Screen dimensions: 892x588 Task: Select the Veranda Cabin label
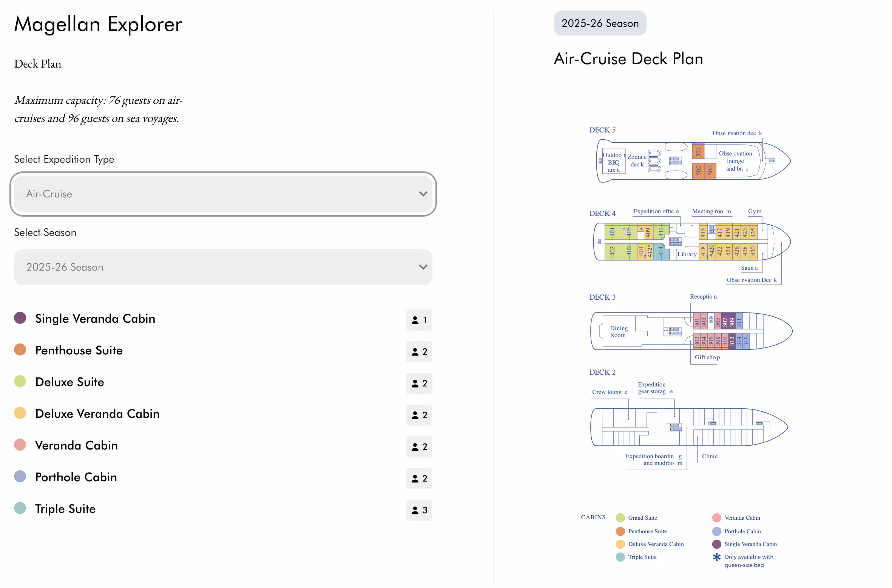[76, 445]
